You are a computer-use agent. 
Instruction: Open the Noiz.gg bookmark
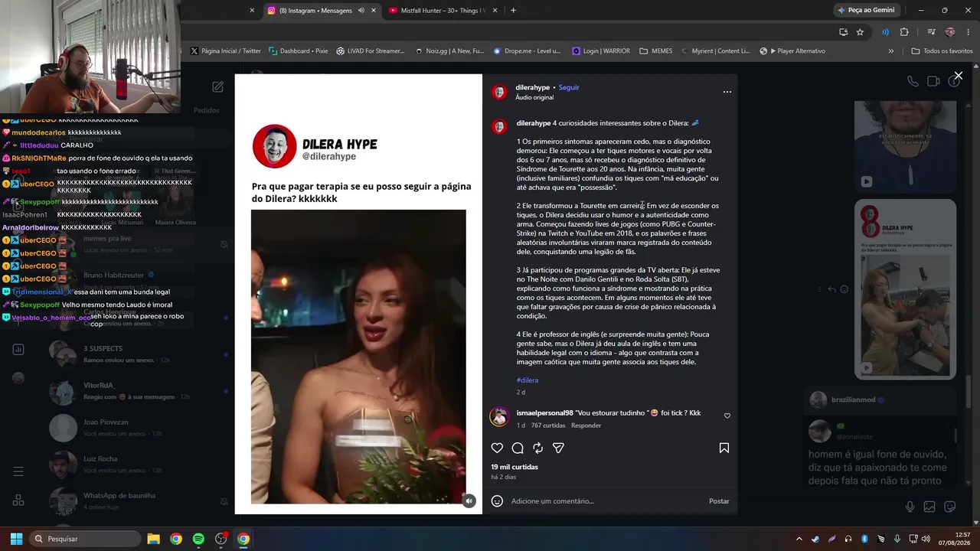pos(449,51)
